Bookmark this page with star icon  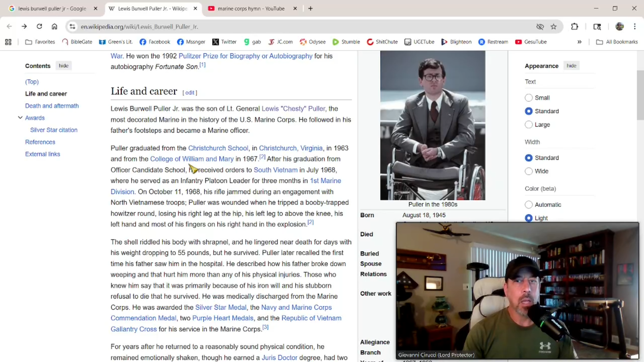pyautogui.click(x=553, y=27)
